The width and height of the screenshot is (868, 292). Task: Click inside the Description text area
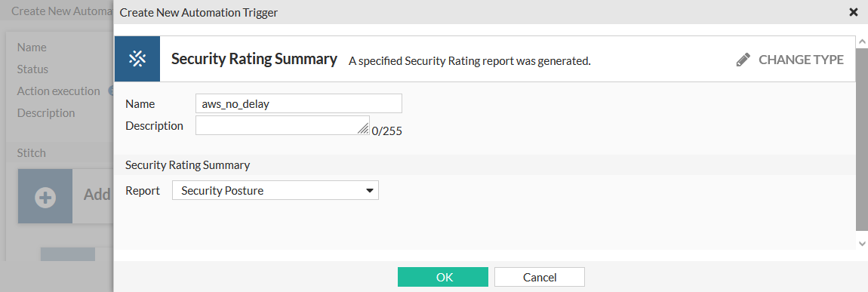coord(282,125)
